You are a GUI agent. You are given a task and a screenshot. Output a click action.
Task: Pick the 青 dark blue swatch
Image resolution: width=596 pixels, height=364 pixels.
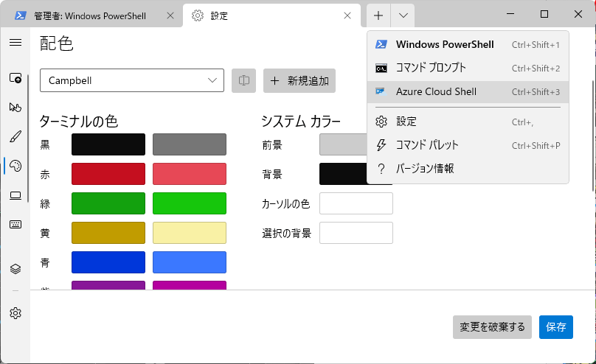point(108,262)
